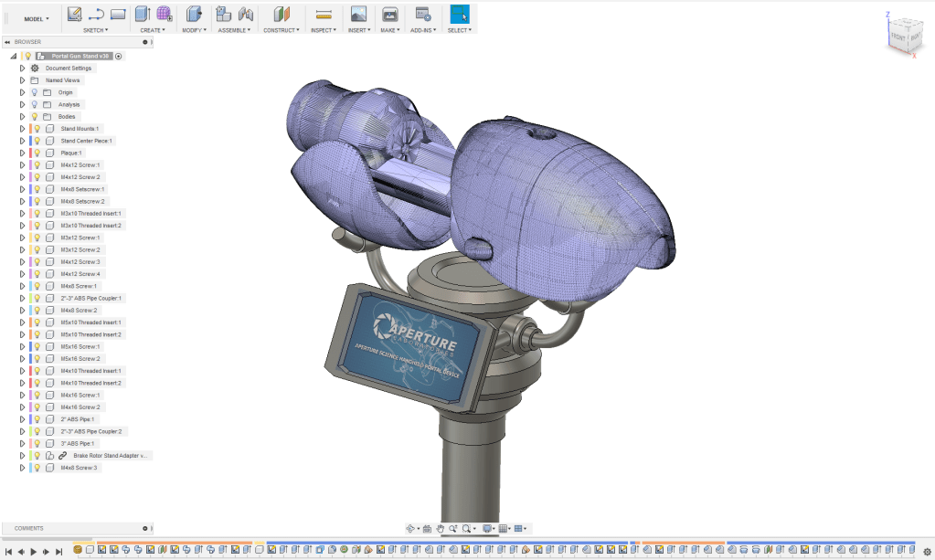Click the Pan hand icon in navigation bar

(440, 528)
